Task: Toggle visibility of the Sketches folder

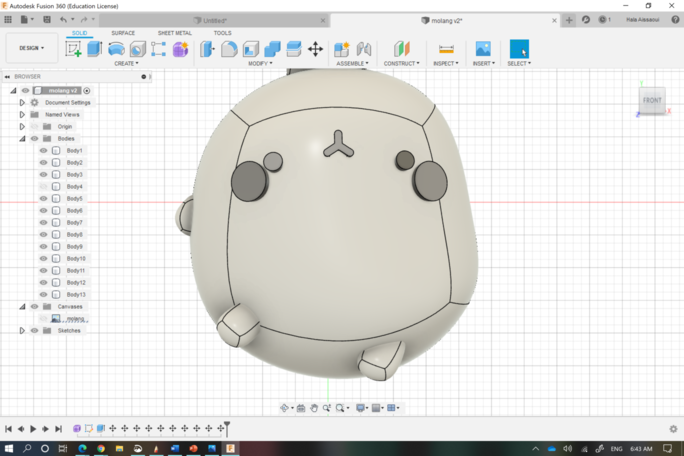Action: click(x=34, y=331)
